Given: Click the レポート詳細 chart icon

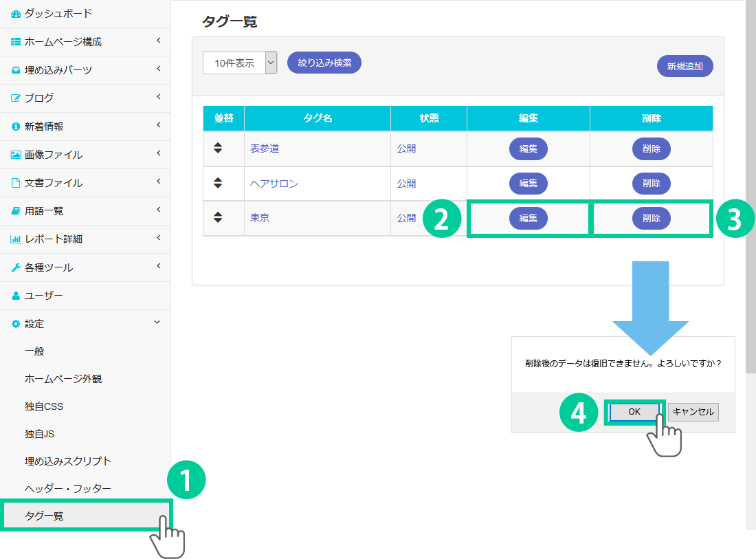Looking at the screenshot, I should coord(16,239).
